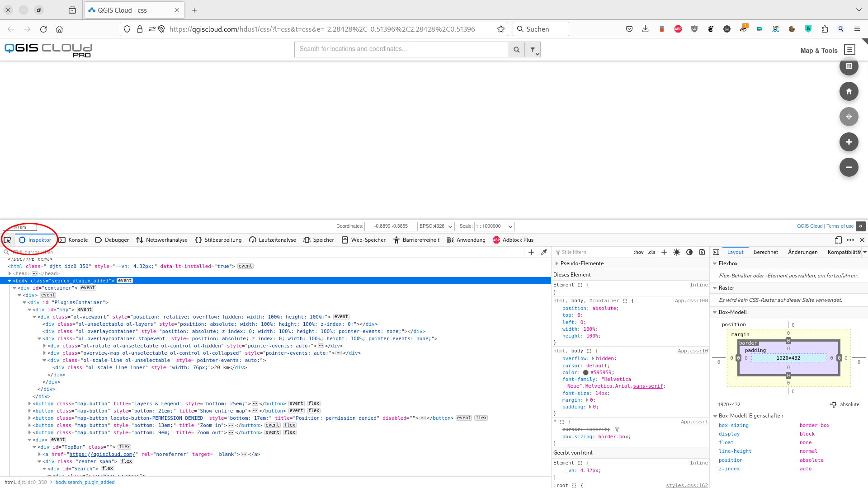Click the Coordinates value field
The image size is (868, 488).
click(x=391, y=226)
